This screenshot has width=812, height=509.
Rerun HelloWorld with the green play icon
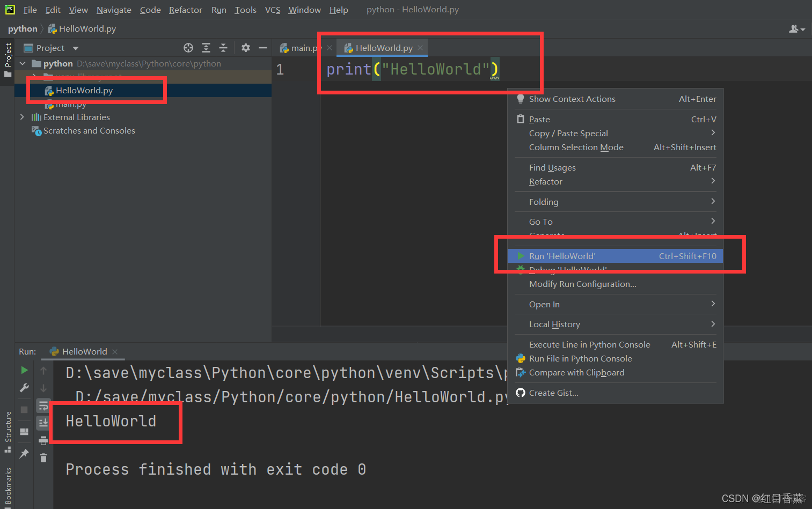tap(24, 370)
